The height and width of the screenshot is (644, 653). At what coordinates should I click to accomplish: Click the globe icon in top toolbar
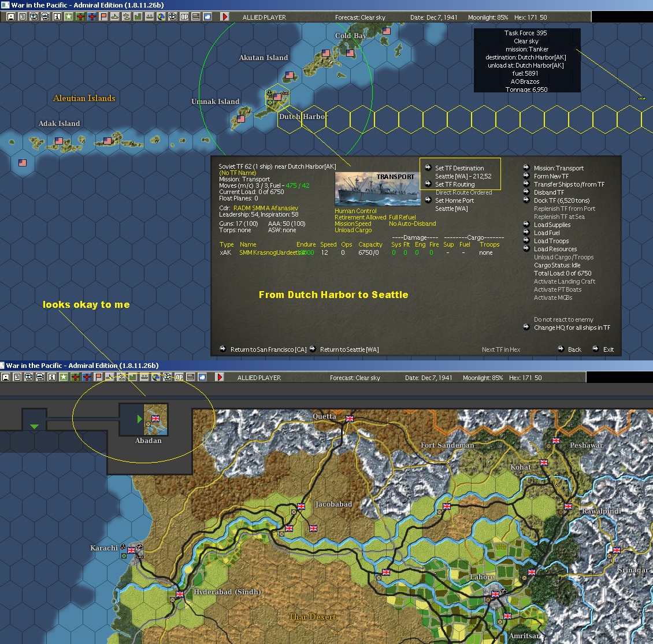[x=161, y=17]
